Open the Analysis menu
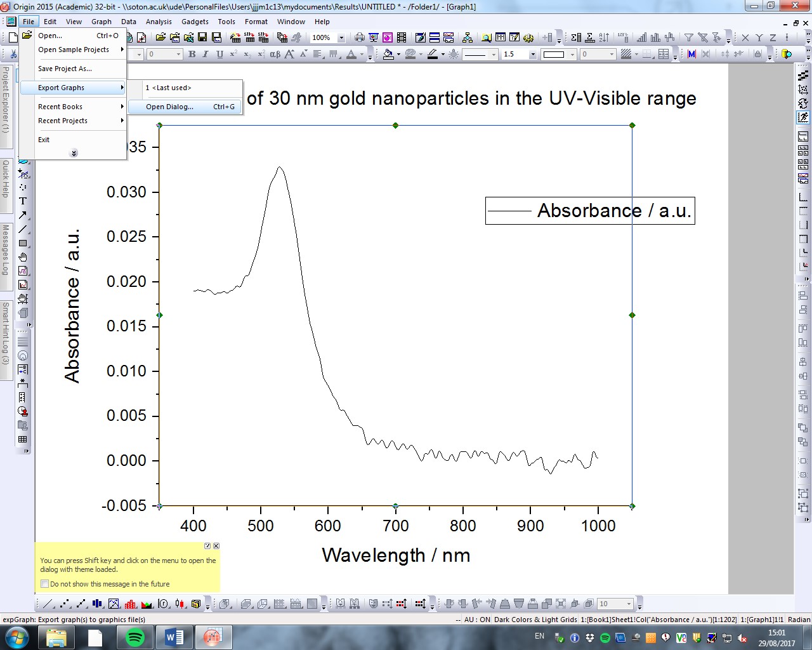 [159, 22]
